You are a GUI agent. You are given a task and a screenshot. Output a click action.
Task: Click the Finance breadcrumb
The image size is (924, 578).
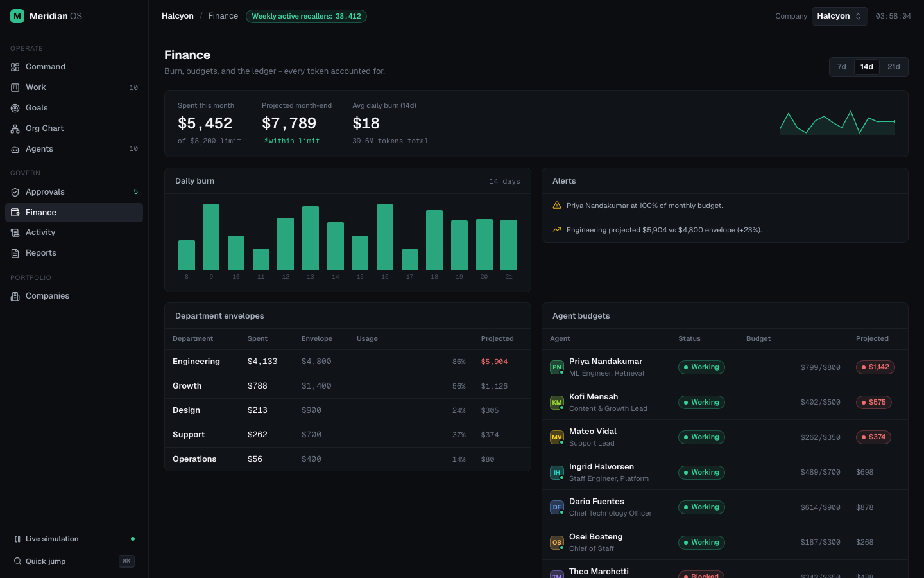[223, 16]
